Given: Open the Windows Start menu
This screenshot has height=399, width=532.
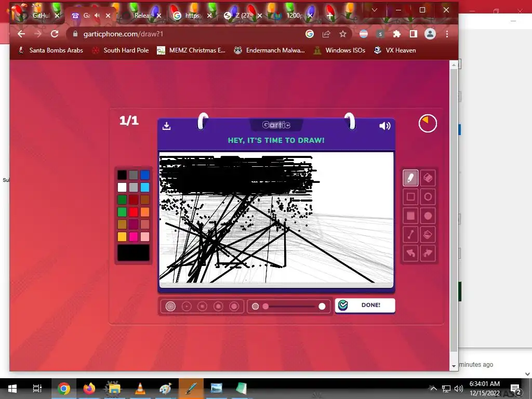Looking at the screenshot, I should point(12,389).
